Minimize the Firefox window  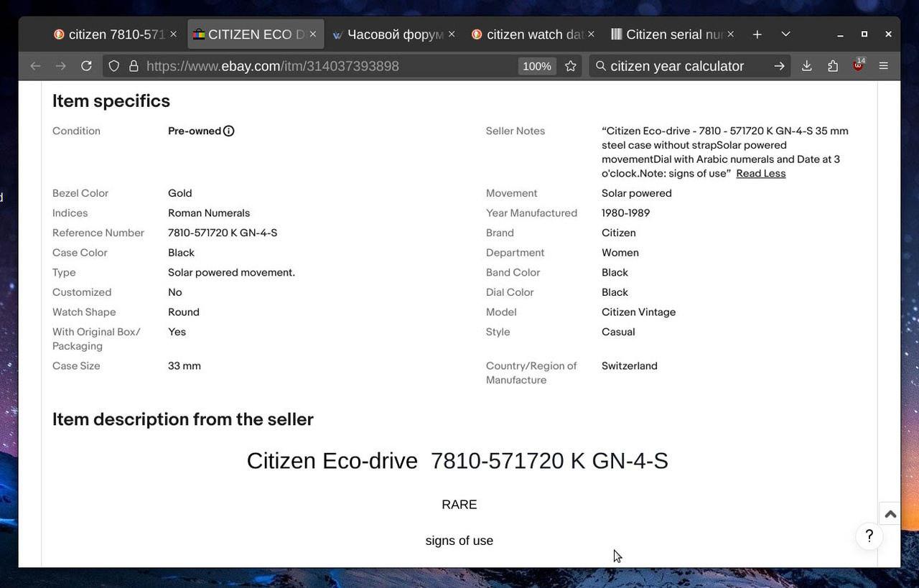(840, 34)
